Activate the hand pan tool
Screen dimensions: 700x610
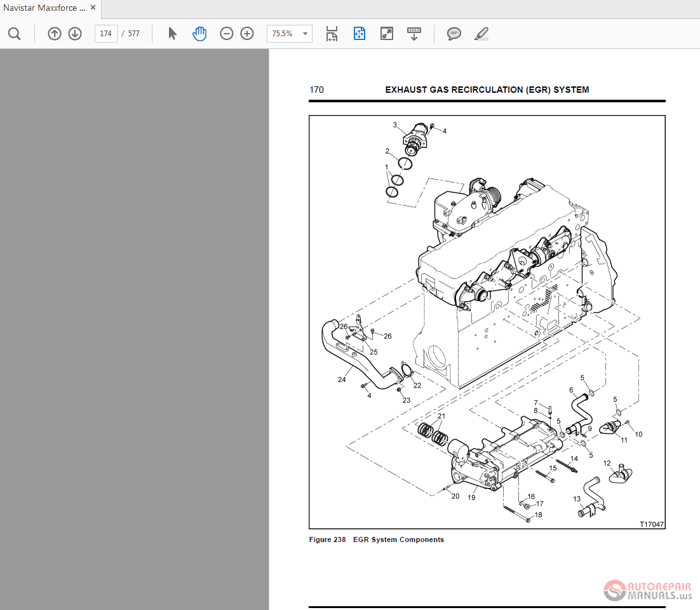click(199, 34)
